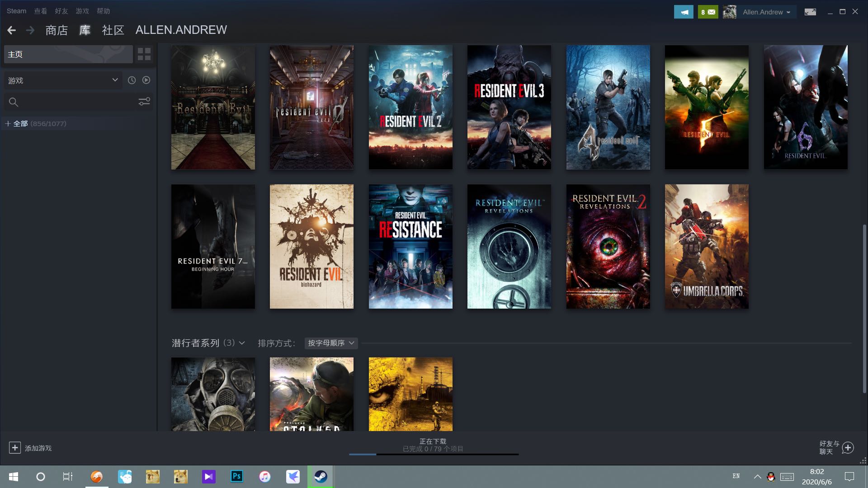Click the Steam taskbar icon
The height and width of the screenshot is (488, 868).
click(321, 476)
